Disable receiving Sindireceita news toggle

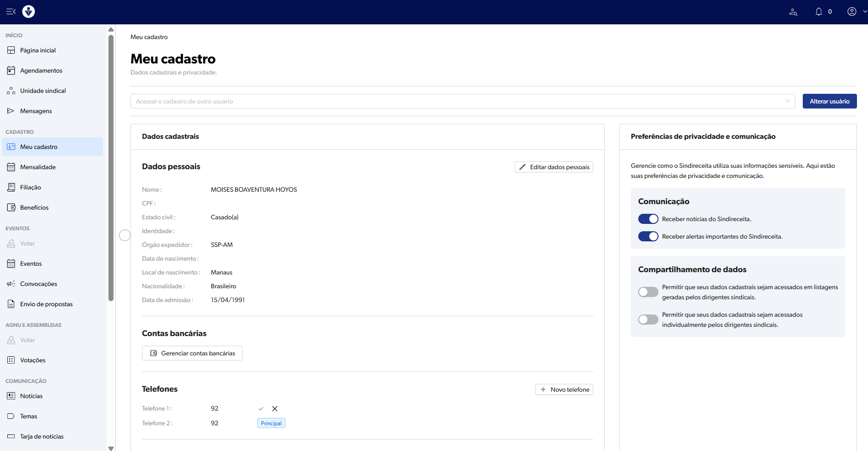point(648,219)
